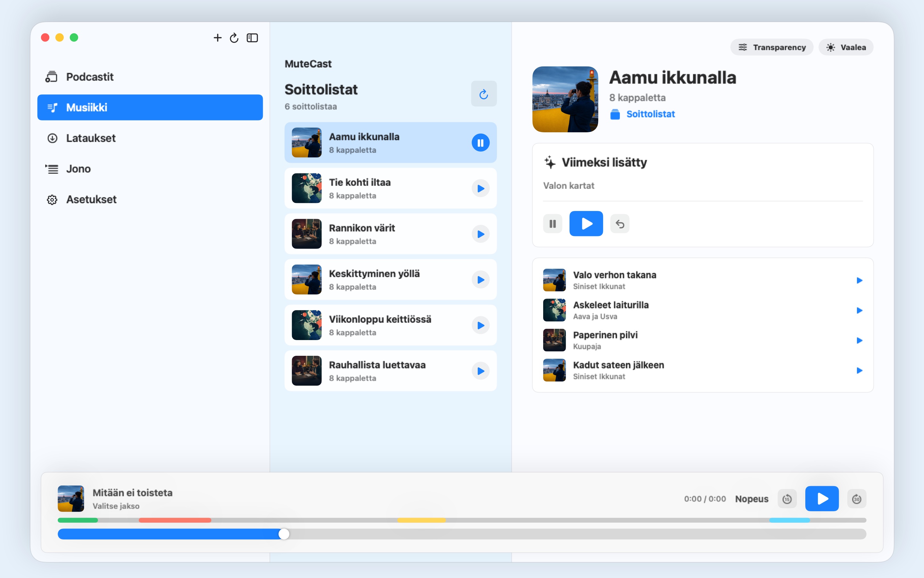Play track Valo verhon takana

pos(859,281)
